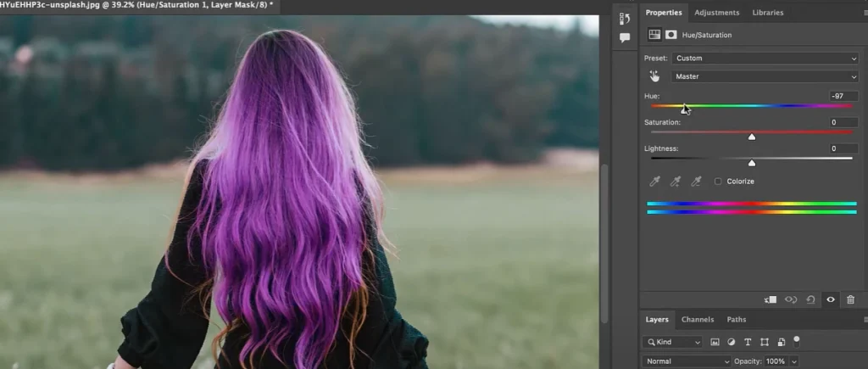This screenshot has height=369, width=868.
Task: Delete the adjustment layer with trash icon
Action: [x=851, y=299]
